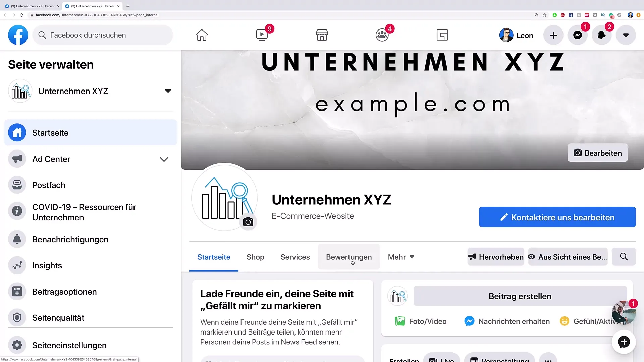Select the Shop tab

pyautogui.click(x=255, y=257)
